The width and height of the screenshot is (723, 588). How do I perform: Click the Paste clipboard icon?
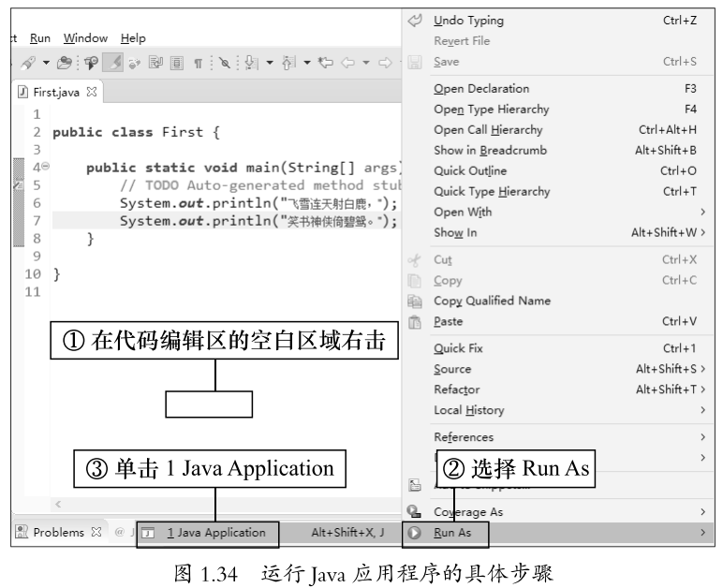[x=415, y=322]
